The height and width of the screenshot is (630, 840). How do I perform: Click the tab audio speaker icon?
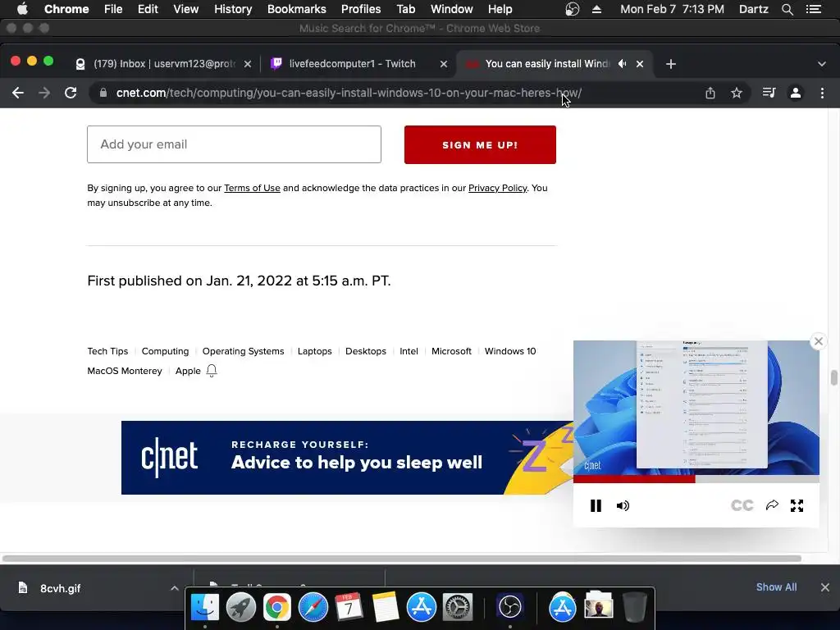pyautogui.click(x=622, y=64)
